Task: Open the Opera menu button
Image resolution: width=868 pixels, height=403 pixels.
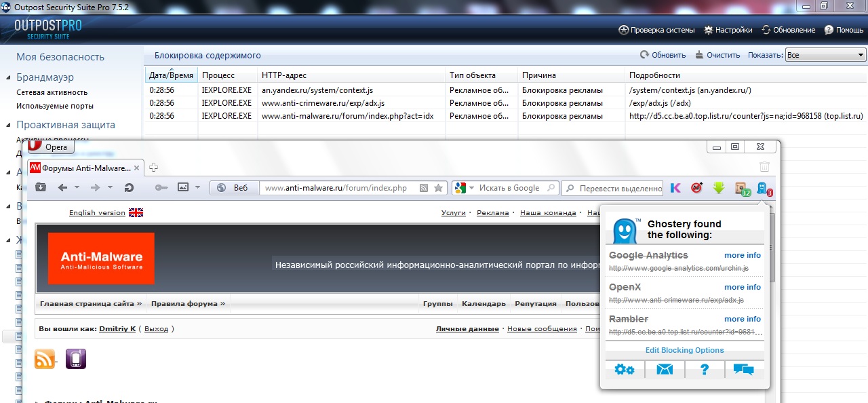Action: (51, 147)
